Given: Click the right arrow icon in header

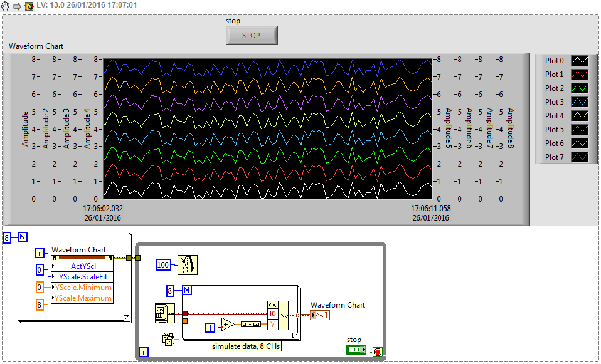Looking at the screenshot, I should (x=17, y=6).
